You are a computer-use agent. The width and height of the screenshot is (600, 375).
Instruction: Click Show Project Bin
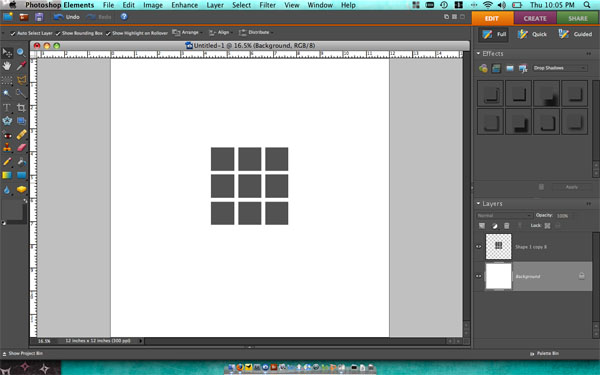[23, 354]
